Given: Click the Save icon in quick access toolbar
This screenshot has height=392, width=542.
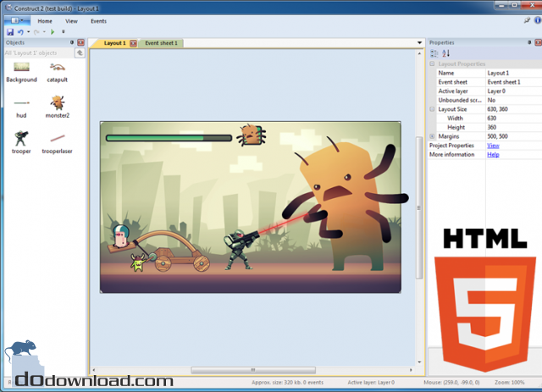Looking at the screenshot, I should [10, 32].
